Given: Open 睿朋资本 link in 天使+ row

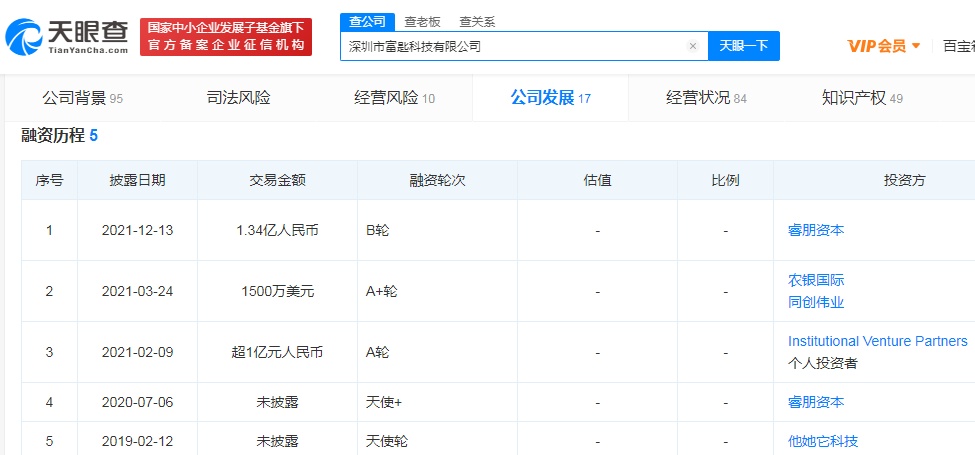Looking at the screenshot, I should 816,402.
